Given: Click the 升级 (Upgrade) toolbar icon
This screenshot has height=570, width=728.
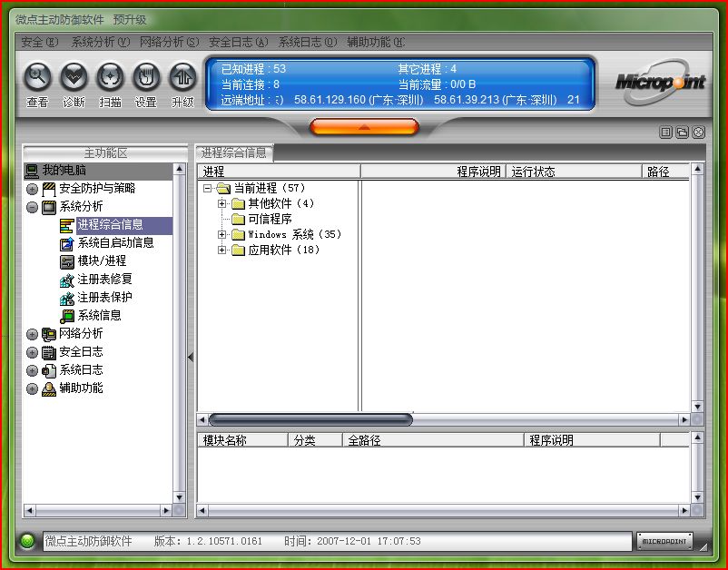Looking at the screenshot, I should pyautogui.click(x=182, y=77).
